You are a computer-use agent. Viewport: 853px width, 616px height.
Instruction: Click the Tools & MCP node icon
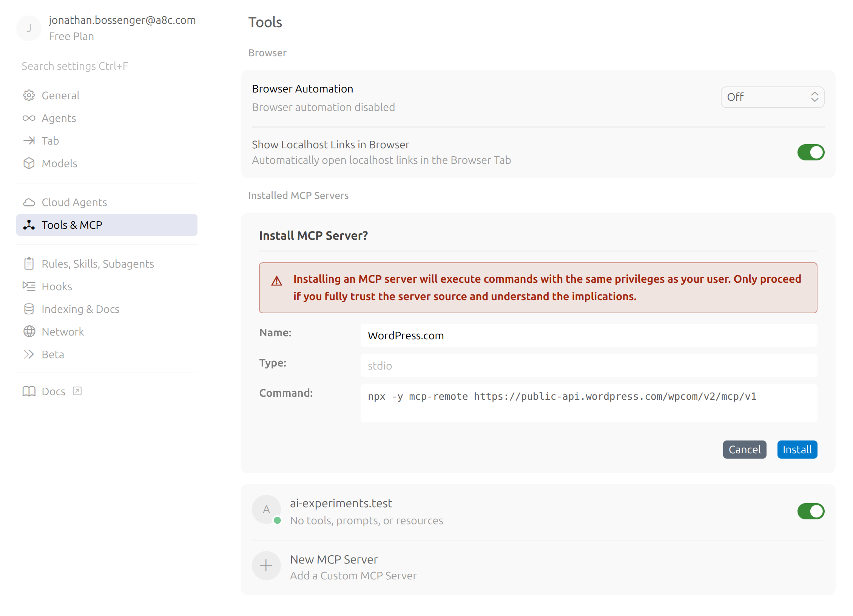click(29, 225)
